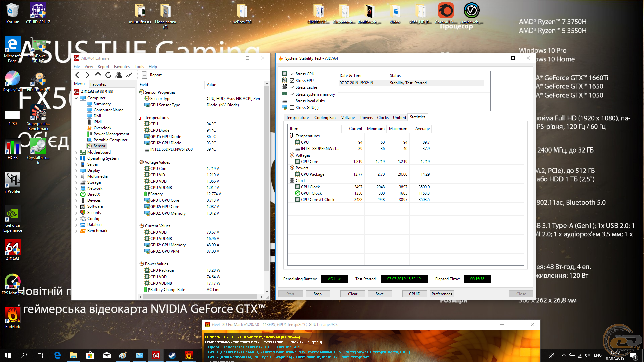Viewport: 644px width, 362px height.
Task: Open the Favorites menu in AIDA64
Action: pyautogui.click(x=122, y=67)
